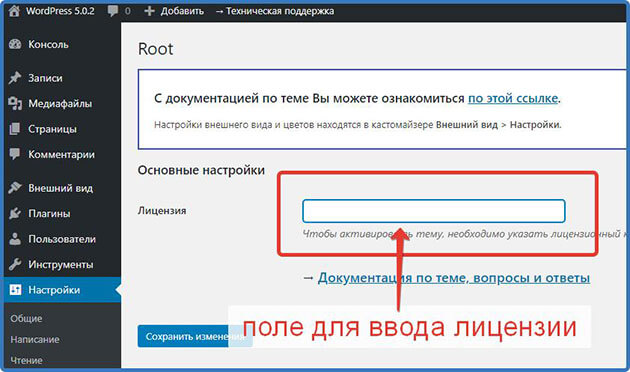Viewport: 630px width, 372px height.
Task: Open Написание settings submenu
Action: (35, 339)
